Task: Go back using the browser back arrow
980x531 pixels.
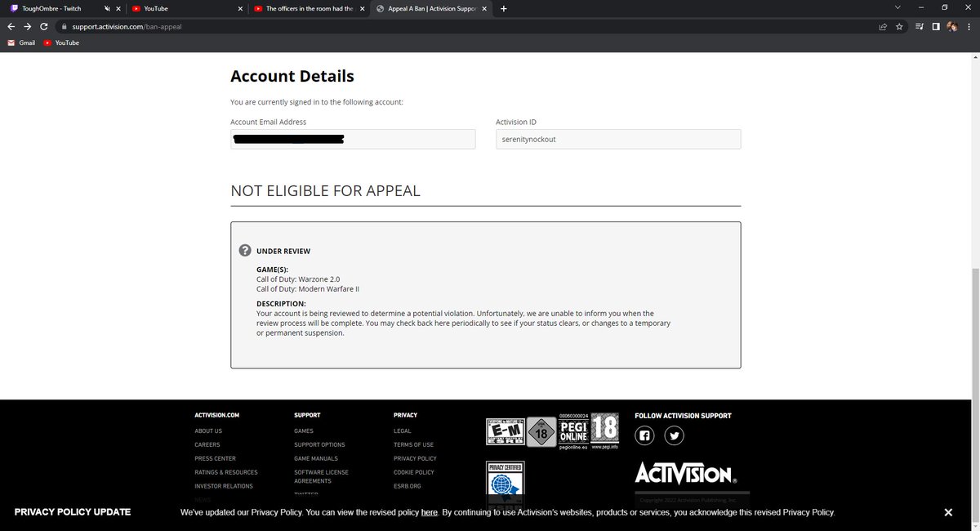Action: (11, 26)
